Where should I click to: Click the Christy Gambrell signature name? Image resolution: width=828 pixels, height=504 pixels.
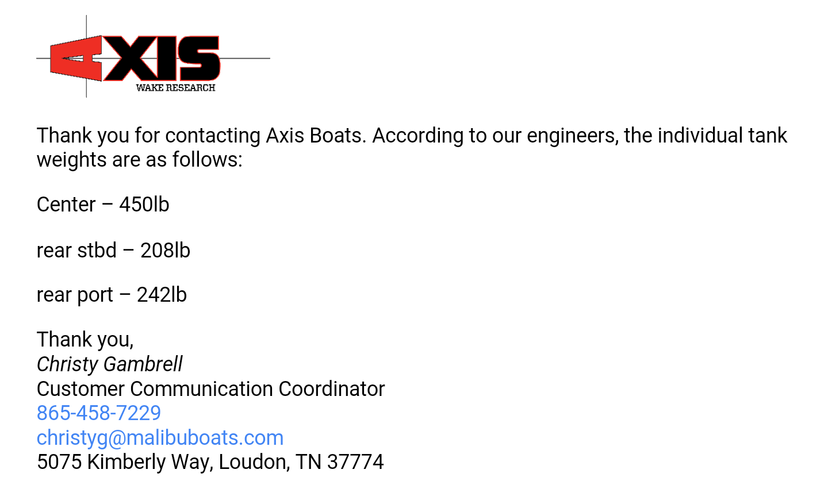click(109, 364)
